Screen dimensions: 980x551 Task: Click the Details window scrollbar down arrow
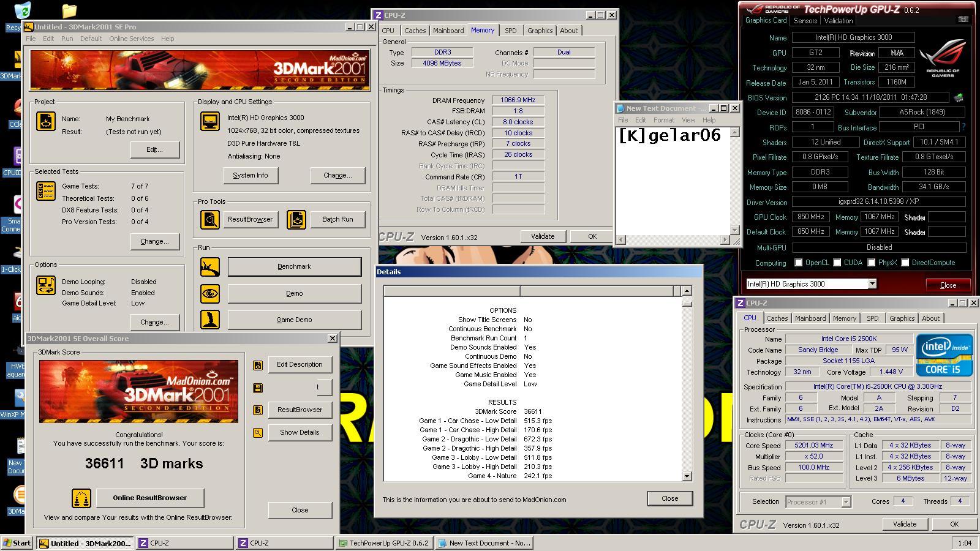coord(687,476)
